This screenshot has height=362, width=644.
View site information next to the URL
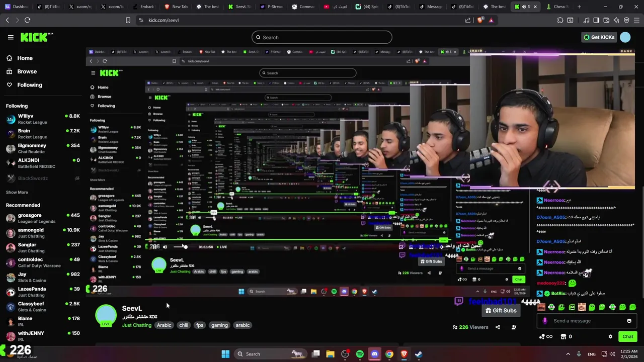[141, 20]
